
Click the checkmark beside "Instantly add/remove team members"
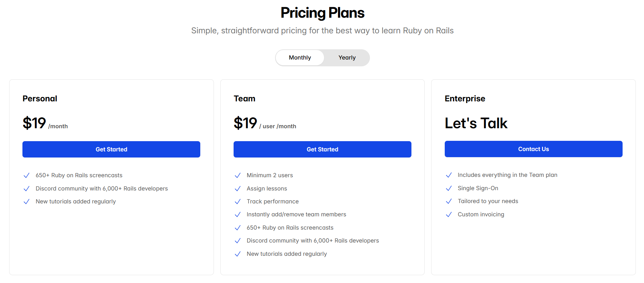237,215
